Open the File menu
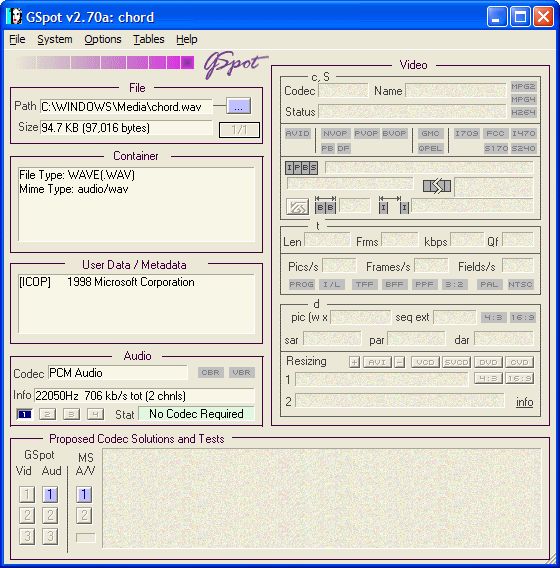Viewport: 560px width, 568px height. coord(17,39)
